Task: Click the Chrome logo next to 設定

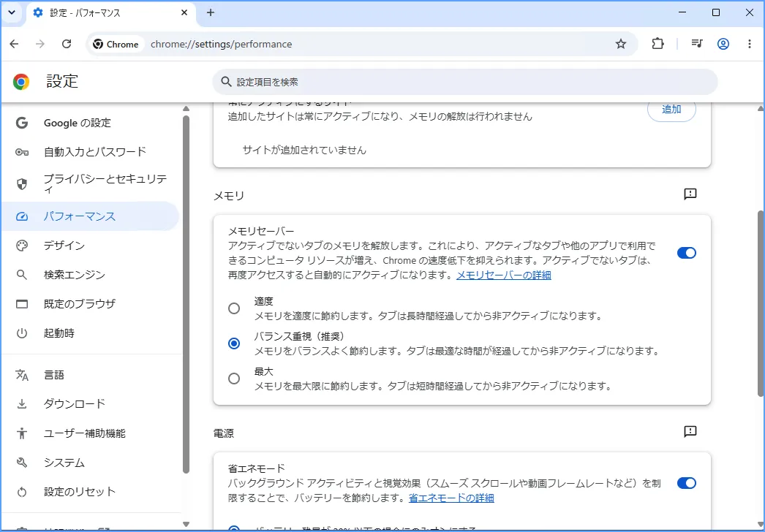Action: [x=21, y=81]
